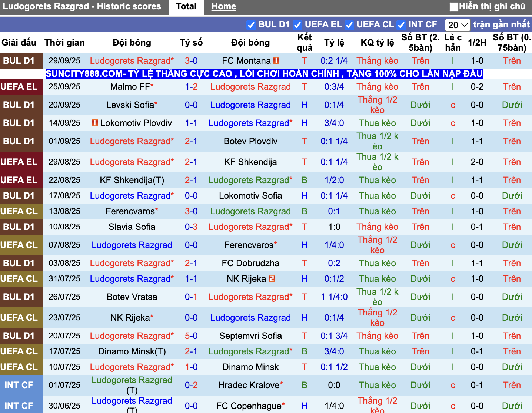This screenshot has height=413, width=532.
Task: Open the Home link tab
Action: click(224, 7)
